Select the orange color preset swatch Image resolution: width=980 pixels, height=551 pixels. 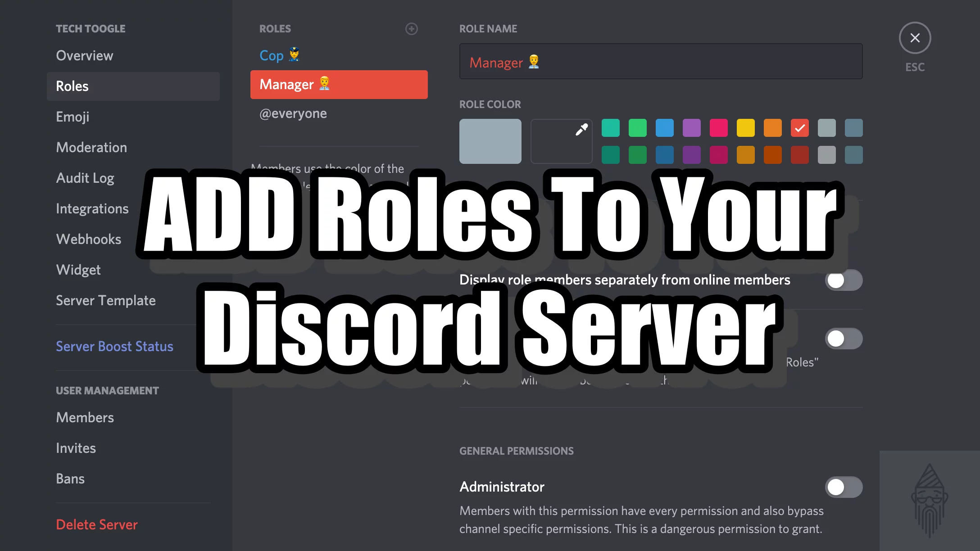[772, 128]
